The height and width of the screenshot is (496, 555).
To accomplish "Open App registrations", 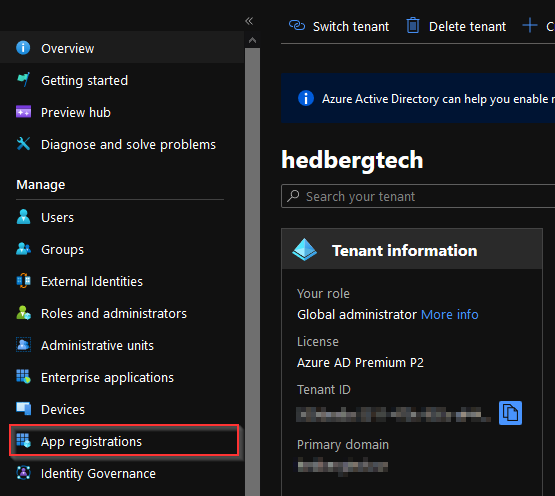I will [x=124, y=441].
